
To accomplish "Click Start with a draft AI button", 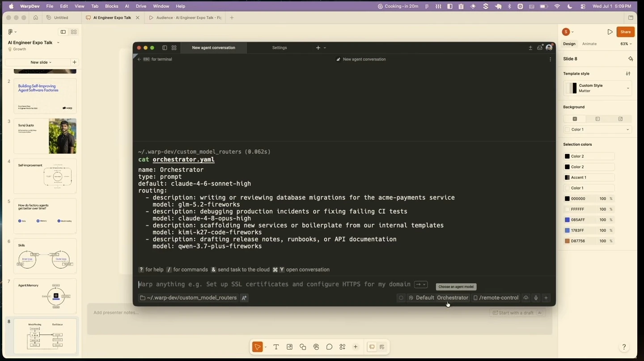I will pyautogui.click(x=517, y=313).
